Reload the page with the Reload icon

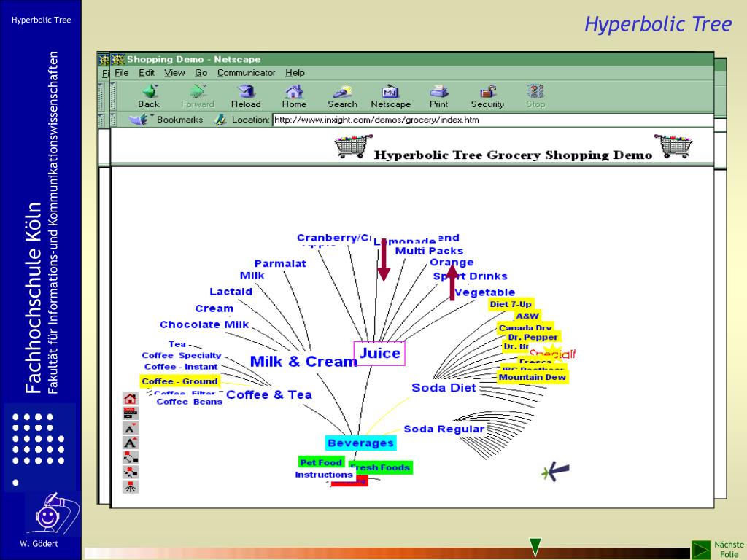[247, 91]
